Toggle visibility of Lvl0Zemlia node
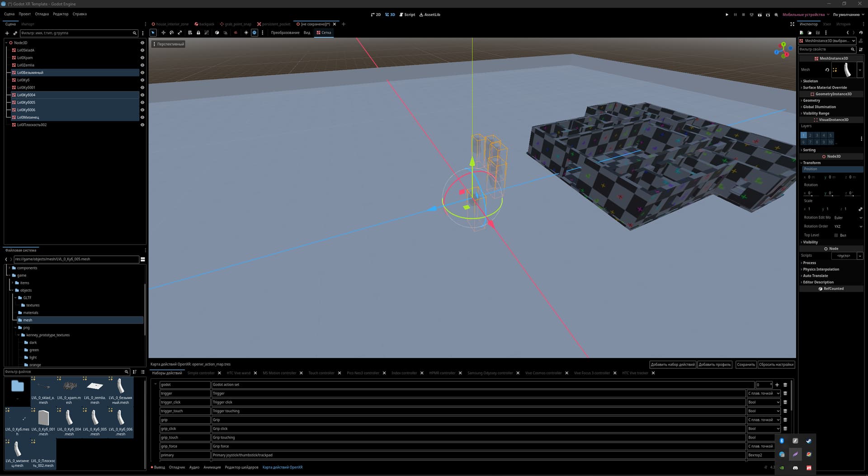The image size is (868, 476). (x=142, y=65)
